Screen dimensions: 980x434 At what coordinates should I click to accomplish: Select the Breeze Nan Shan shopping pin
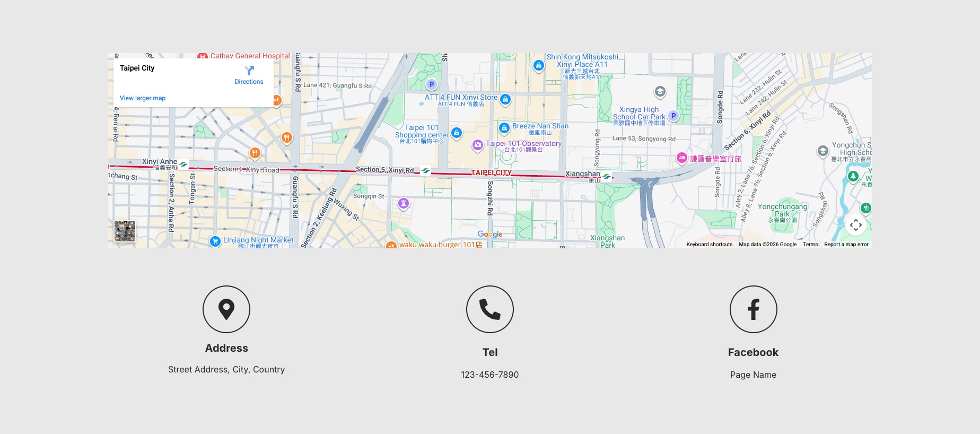point(504,128)
